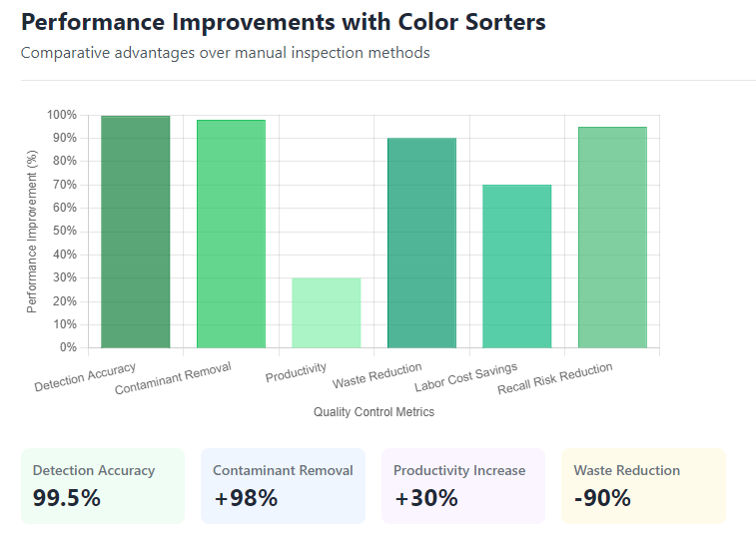Click the Performance Improvement (%) axis title
756x535 pixels.
pyautogui.click(x=31, y=231)
